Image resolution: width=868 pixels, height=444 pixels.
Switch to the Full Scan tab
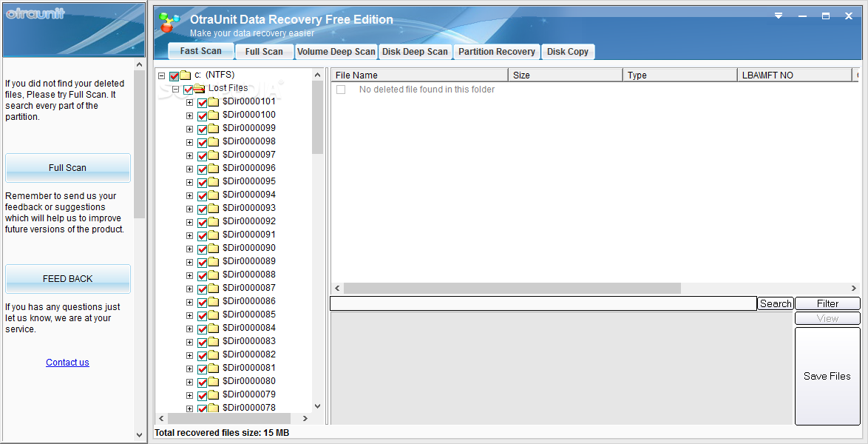click(264, 52)
